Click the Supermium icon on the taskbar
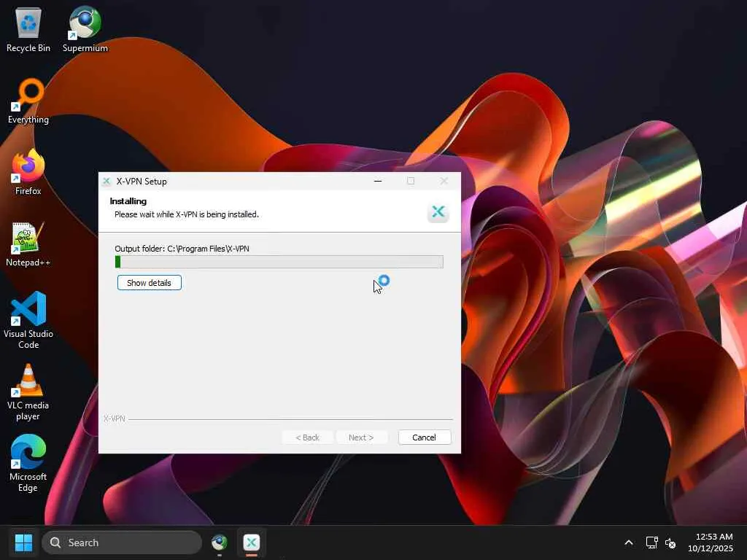Viewport: 747px width, 560px height. (x=219, y=542)
